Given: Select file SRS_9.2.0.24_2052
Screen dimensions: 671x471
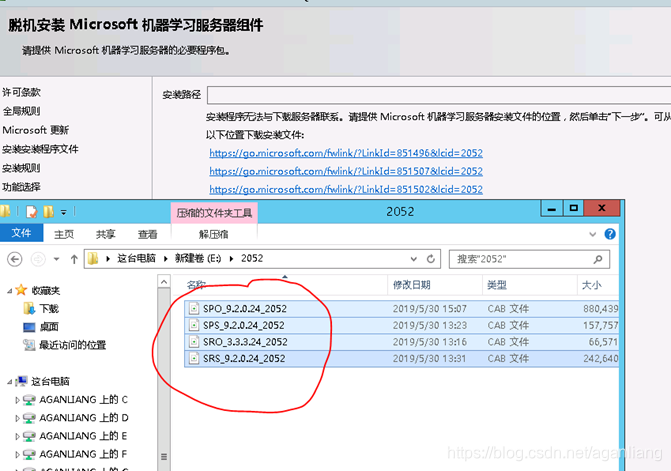Looking at the screenshot, I should click(401, 358).
